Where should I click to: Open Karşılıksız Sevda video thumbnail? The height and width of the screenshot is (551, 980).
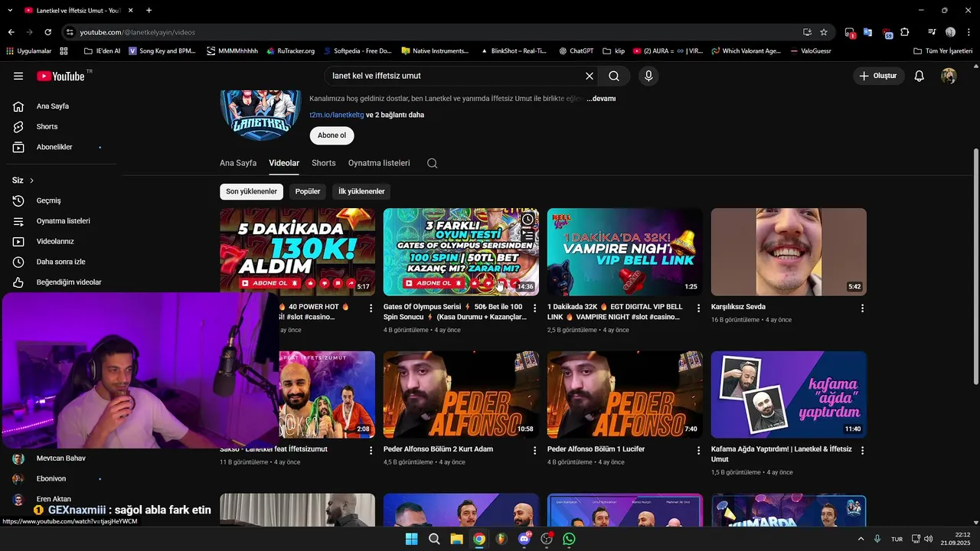coord(789,252)
